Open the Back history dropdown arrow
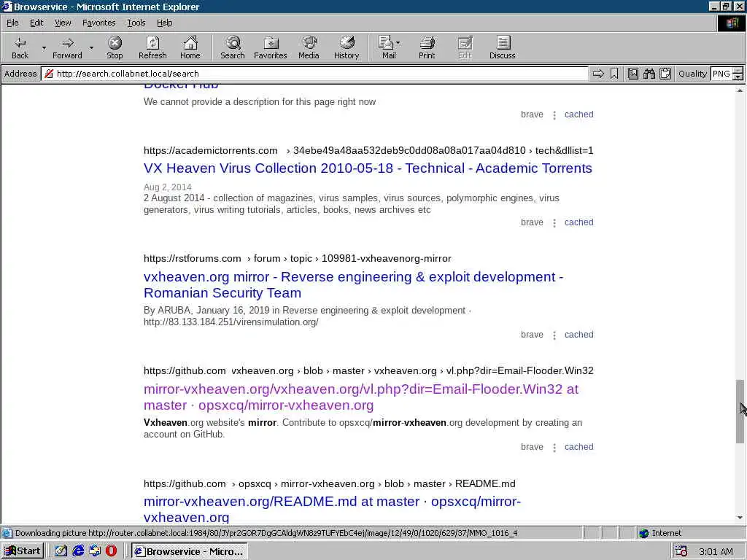The height and width of the screenshot is (560, 747). [x=44, y=47]
